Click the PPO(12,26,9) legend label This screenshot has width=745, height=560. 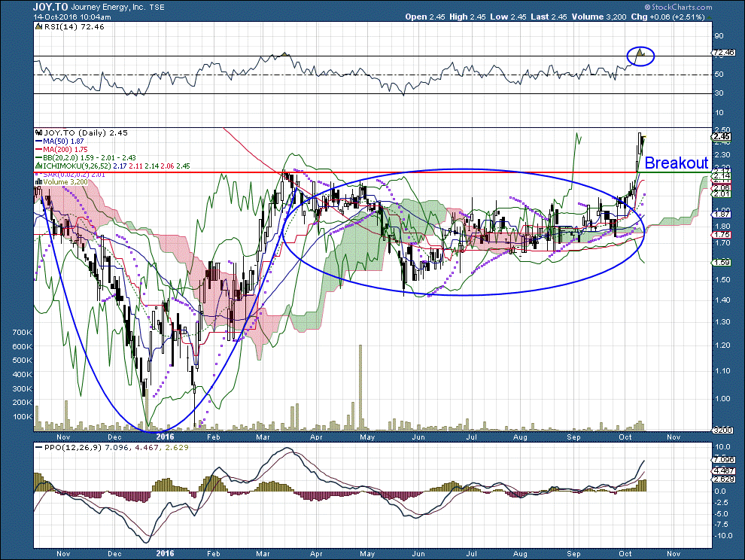[72, 448]
